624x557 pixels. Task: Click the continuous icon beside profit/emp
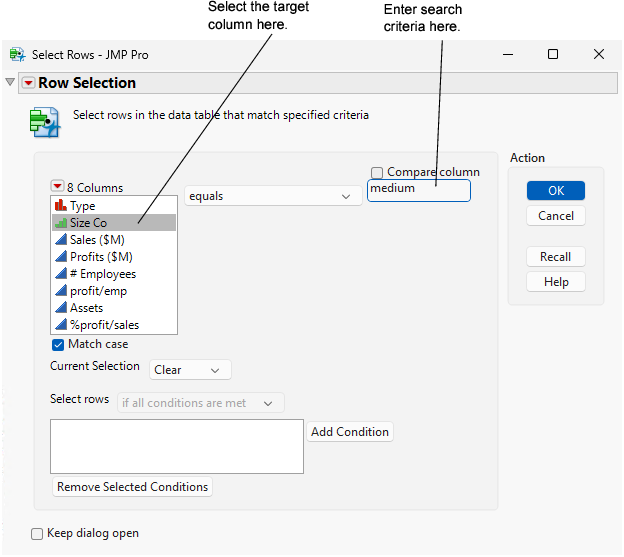point(60,291)
